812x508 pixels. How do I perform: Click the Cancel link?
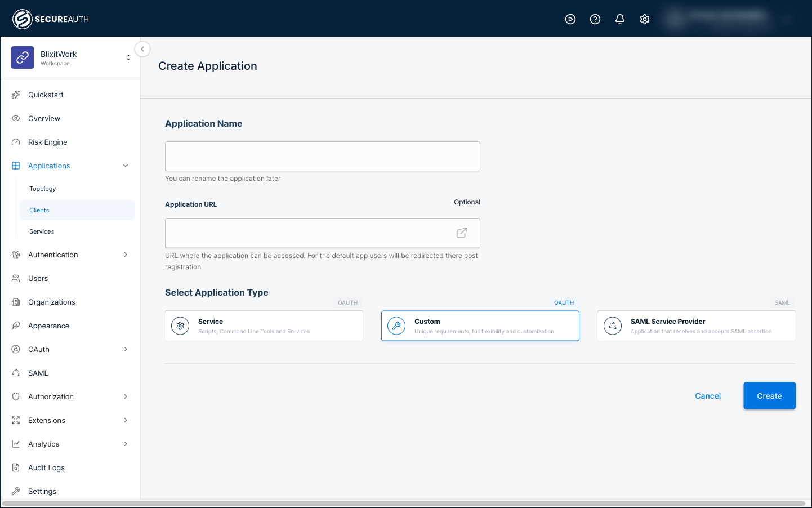(x=708, y=396)
